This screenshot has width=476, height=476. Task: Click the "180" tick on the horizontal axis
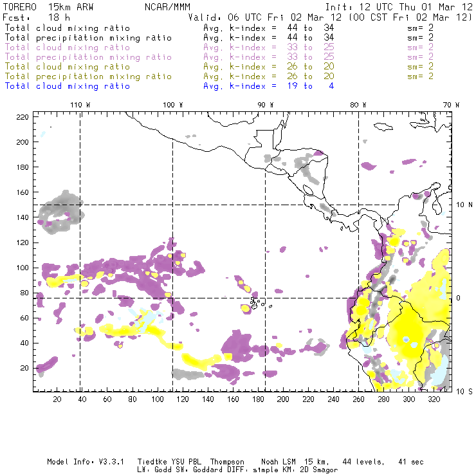(258, 399)
